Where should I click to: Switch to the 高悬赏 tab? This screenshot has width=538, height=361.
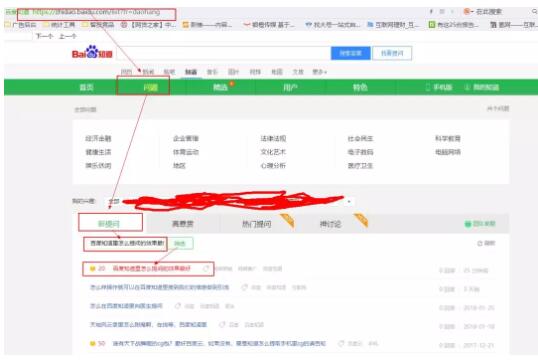pyautogui.click(x=183, y=224)
